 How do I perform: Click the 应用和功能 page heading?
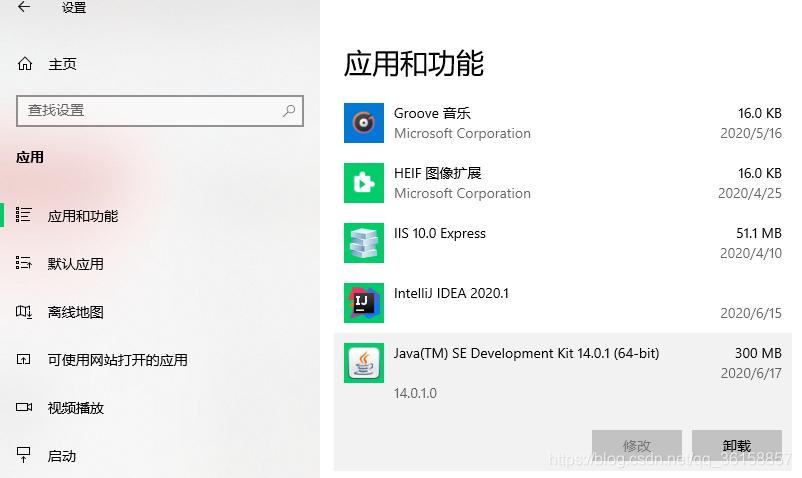414,64
